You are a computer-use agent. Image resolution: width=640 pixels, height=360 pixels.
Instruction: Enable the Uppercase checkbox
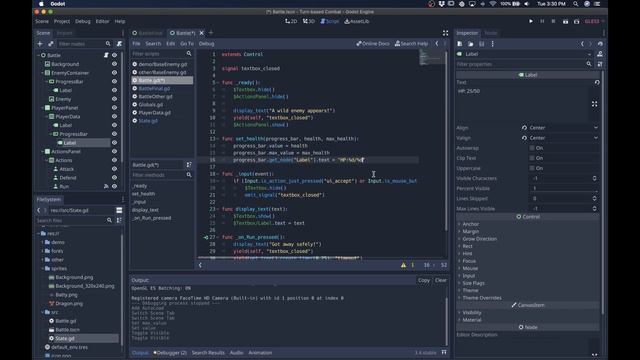coord(532,168)
